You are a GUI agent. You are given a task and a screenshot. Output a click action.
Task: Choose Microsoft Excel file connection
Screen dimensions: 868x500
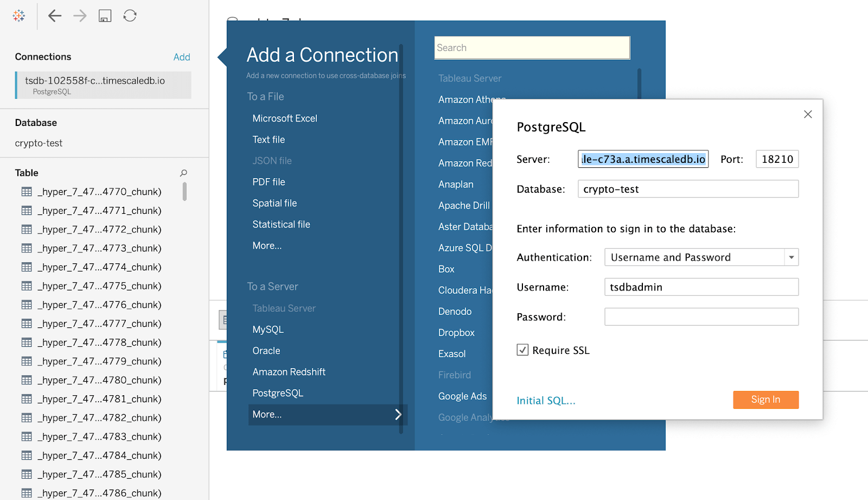[x=285, y=118]
